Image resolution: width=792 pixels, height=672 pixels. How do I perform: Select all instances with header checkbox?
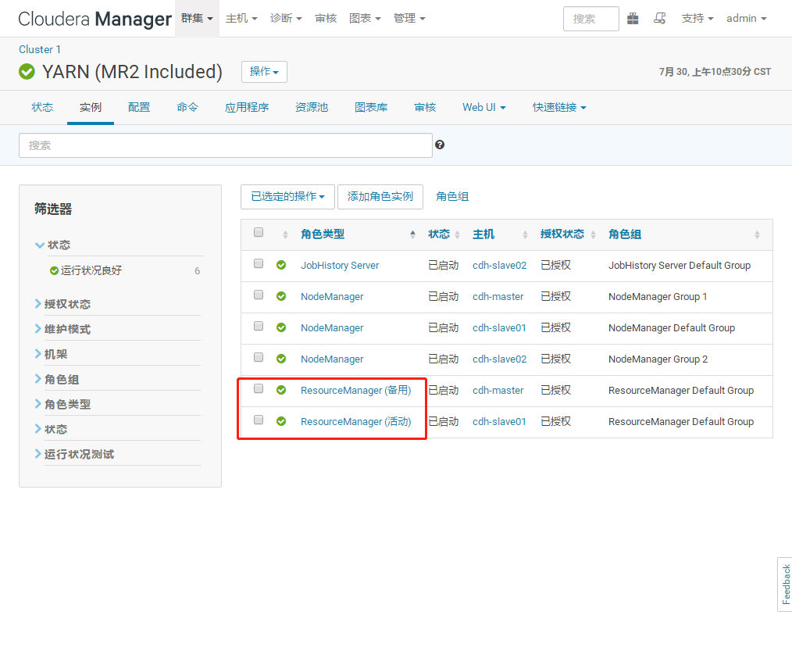coord(259,232)
